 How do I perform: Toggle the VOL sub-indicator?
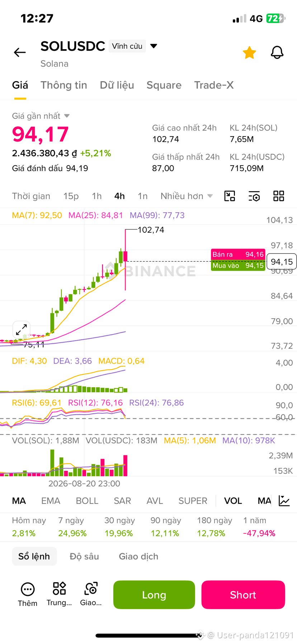tap(233, 501)
